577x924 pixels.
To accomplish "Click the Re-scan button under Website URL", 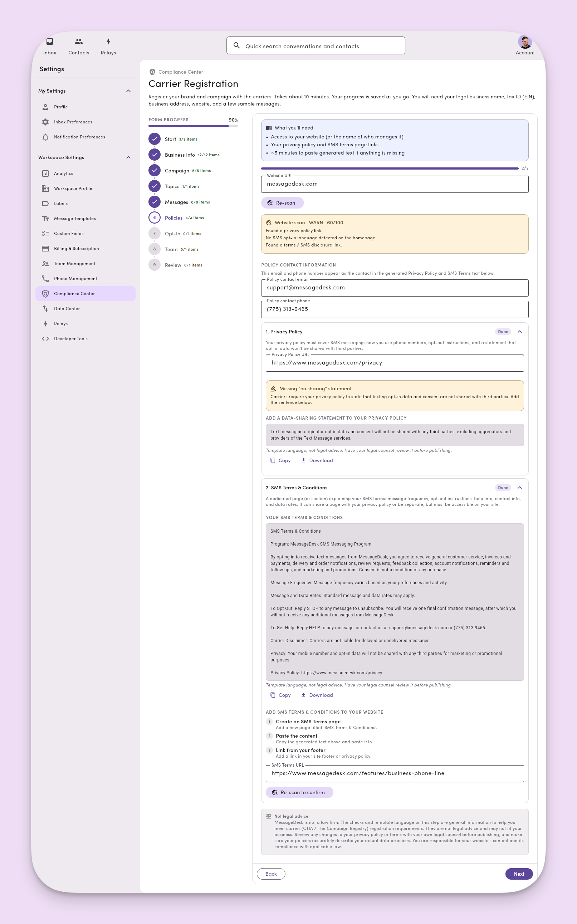I will [282, 203].
